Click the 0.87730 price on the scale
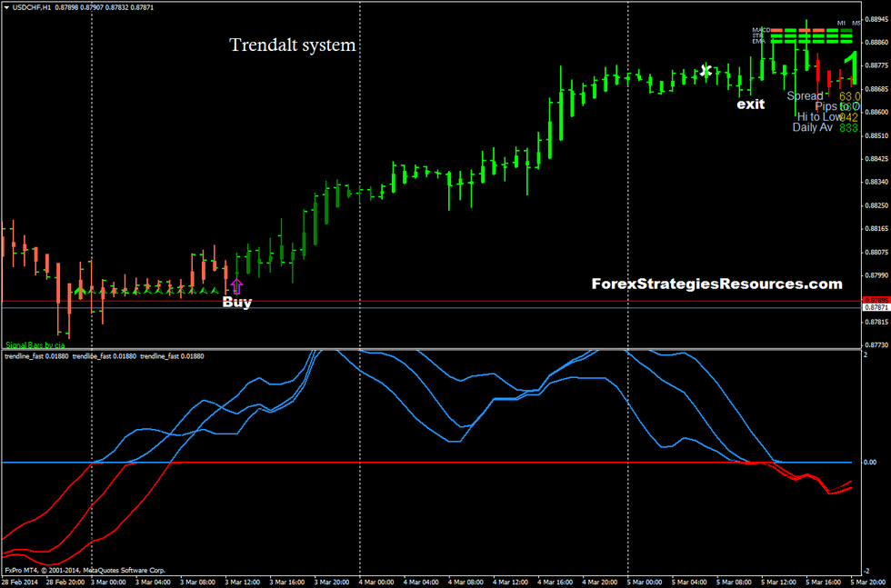Viewport: 891px width, 588px height. [x=876, y=344]
